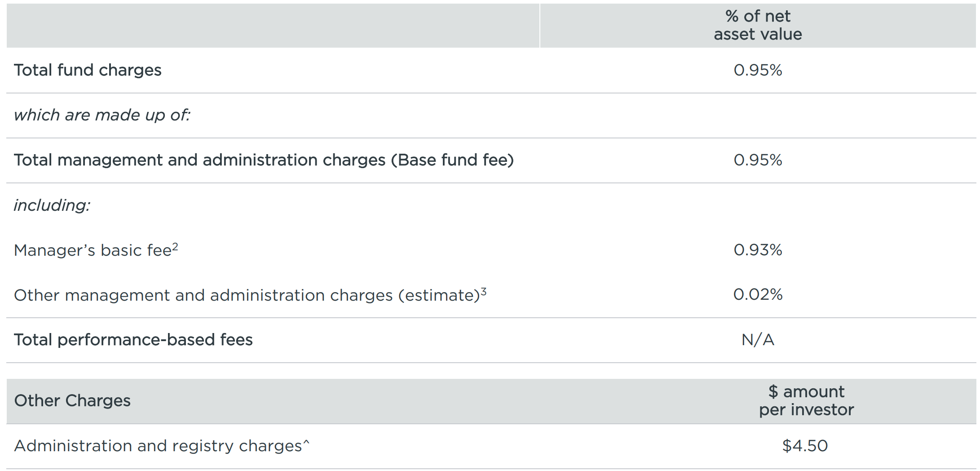Click the 0.95% value for Base fund fee
The image size is (980, 471).
(758, 160)
